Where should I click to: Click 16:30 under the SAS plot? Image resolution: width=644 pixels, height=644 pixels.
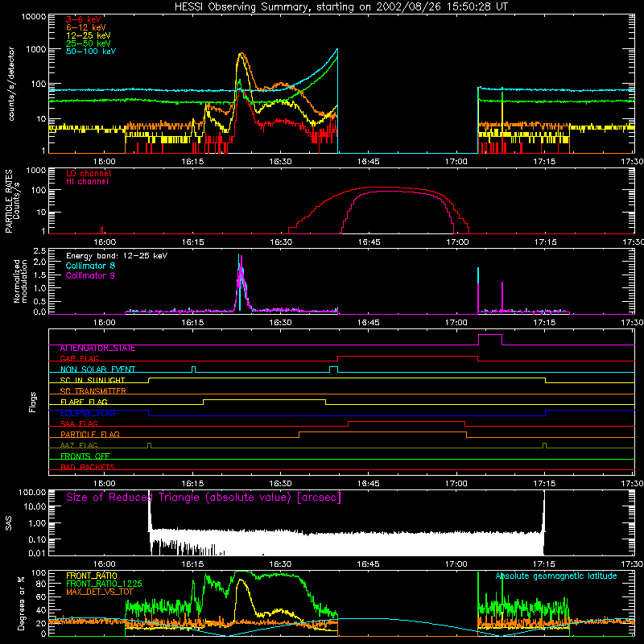[x=280, y=564]
